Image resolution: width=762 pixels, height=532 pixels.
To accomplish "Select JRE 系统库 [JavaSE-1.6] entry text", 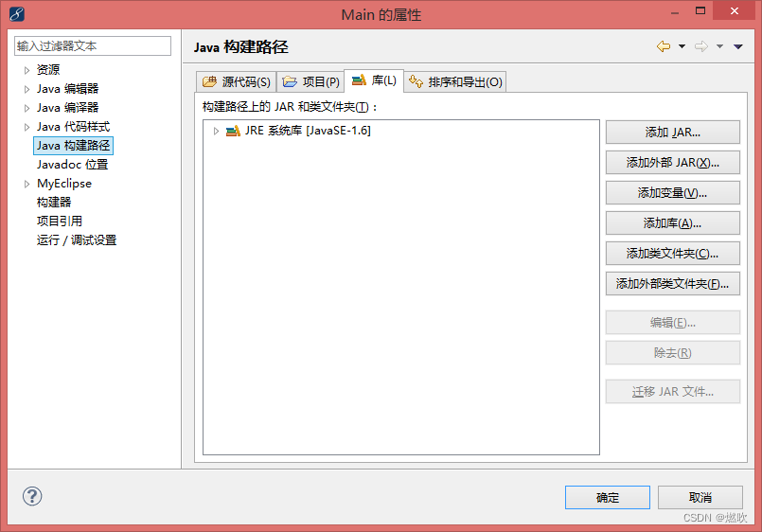I will (308, 131).
